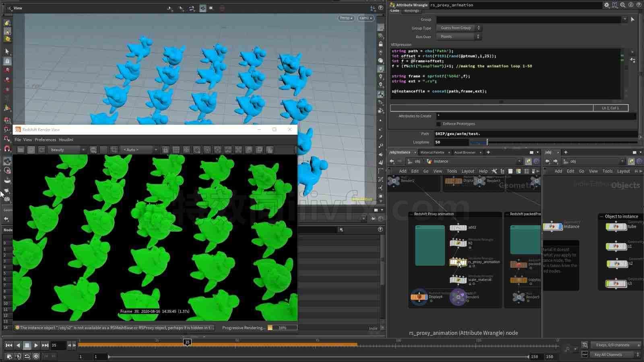Viewport: 644px width, 362px height.
Task: Toggle real-time playback clock icon
Action: point(36,356)
